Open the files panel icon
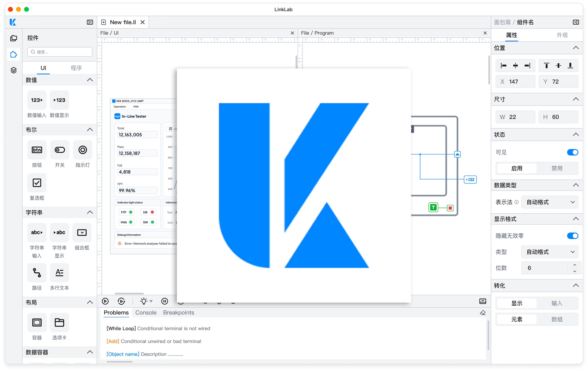The height and width of the screenshot is (371, 588). pyautogui.click(x=14, y=38)
